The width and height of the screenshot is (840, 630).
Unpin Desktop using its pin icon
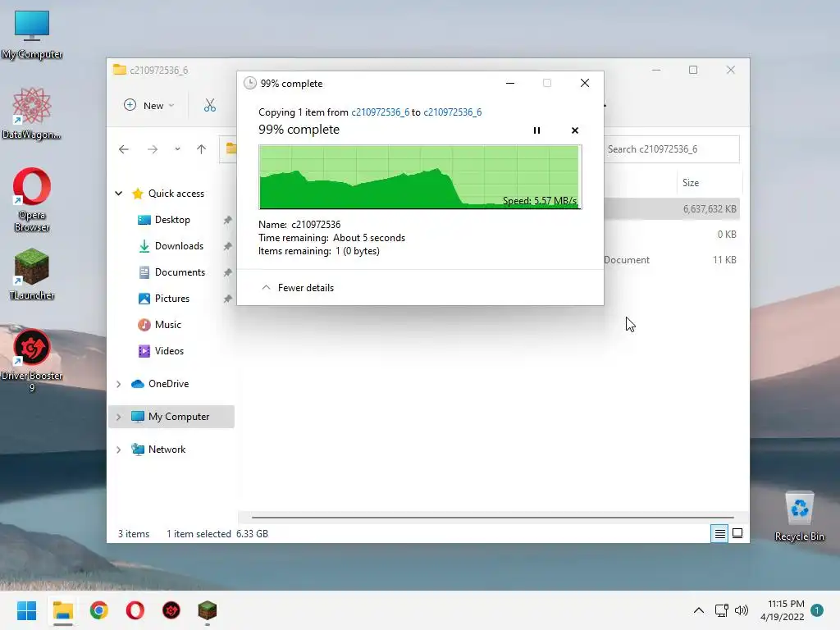pos(228,220)
